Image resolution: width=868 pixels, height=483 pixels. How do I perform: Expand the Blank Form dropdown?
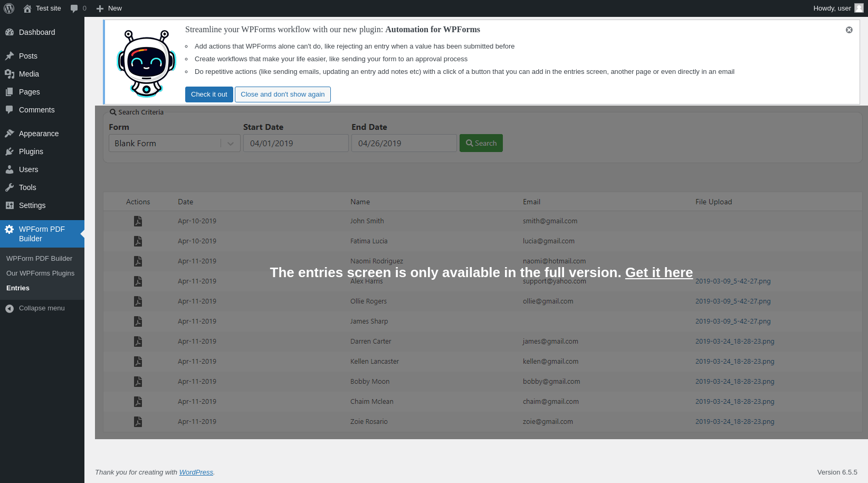click(175, 143)
